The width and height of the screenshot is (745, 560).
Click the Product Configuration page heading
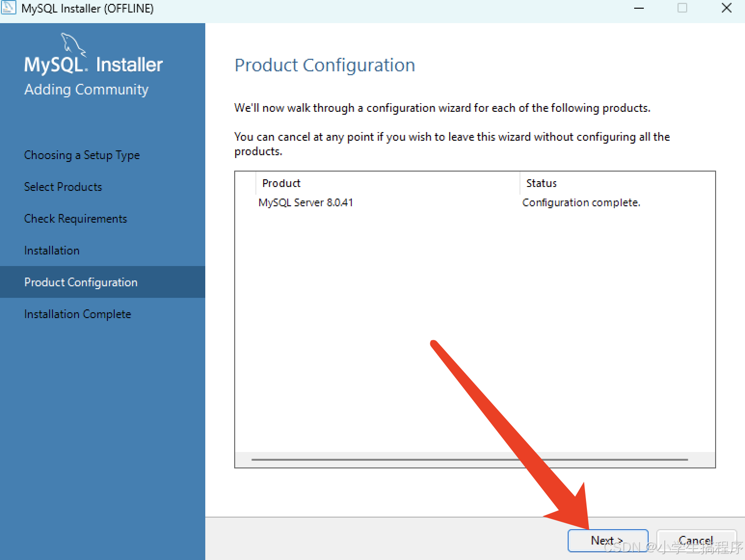click(x=325, y=65)
